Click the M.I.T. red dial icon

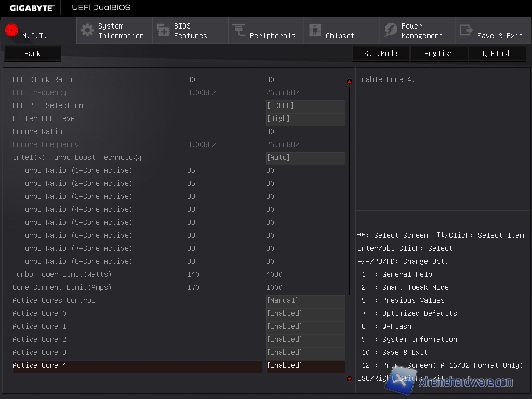(11, 30)
